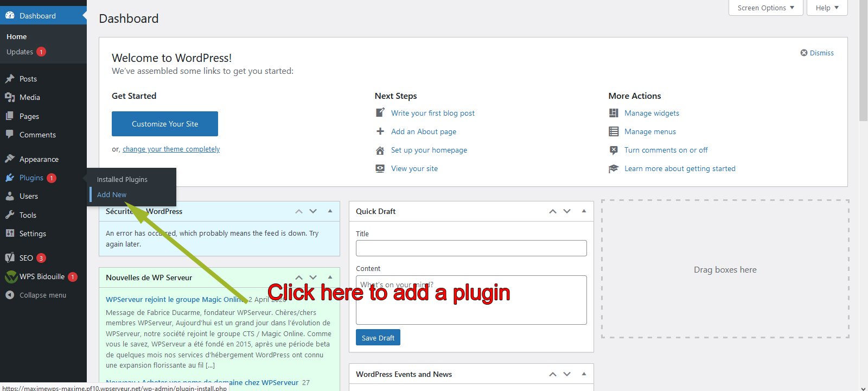The image size is (868, 391).
Task: Click the Comments bubble icon in sidebar
Action: 10,135
